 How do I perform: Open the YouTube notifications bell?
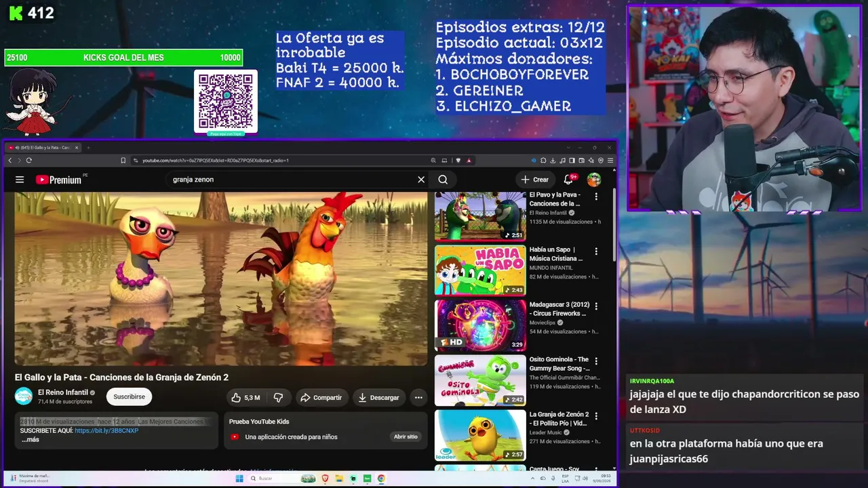569,180
